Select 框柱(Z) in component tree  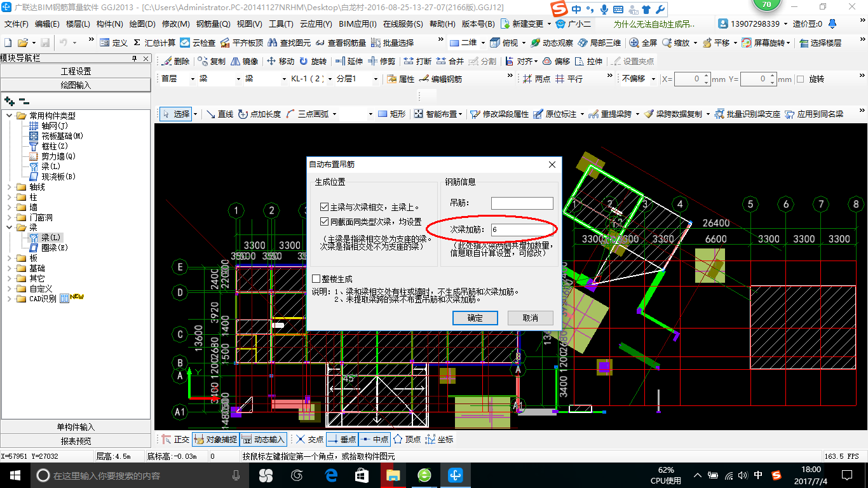[x=55, y=146]
